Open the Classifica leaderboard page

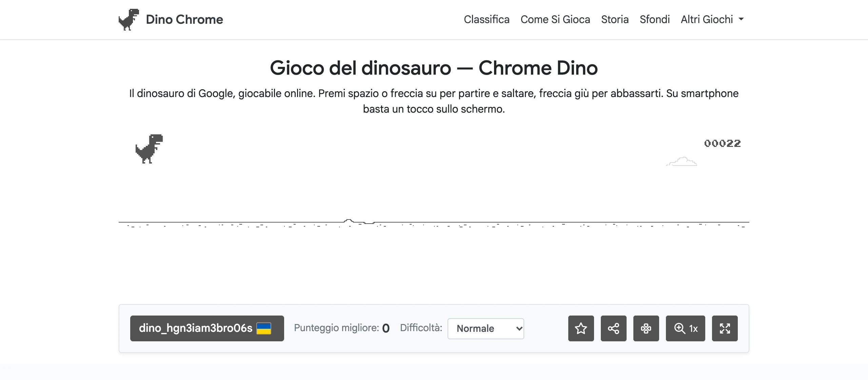click(487, 19)
